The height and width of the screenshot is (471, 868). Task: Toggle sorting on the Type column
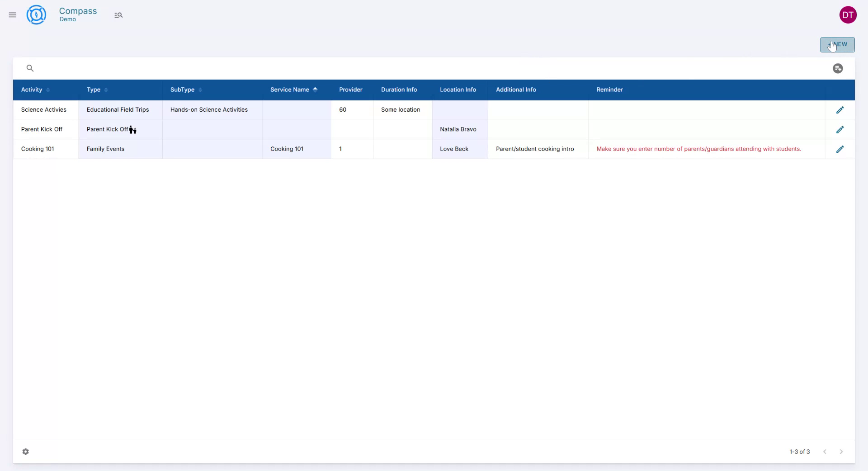coord(106,90)
